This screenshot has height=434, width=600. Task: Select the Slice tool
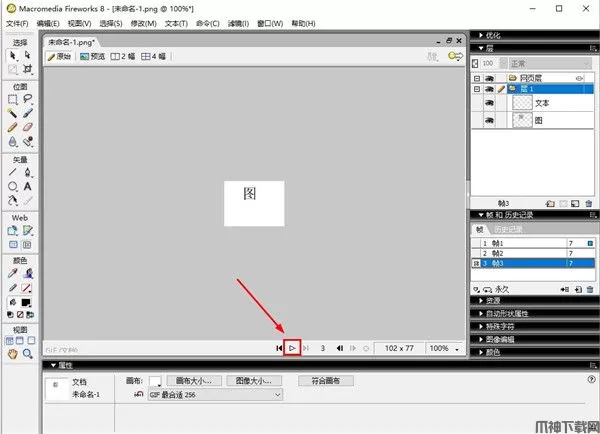pyautogui.click(x=28, y=231)
